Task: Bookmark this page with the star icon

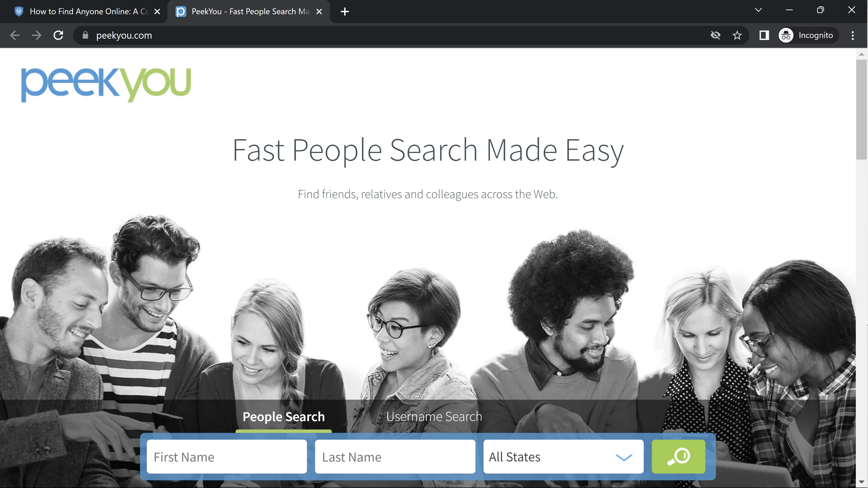Action: click(x=737, y=35)
